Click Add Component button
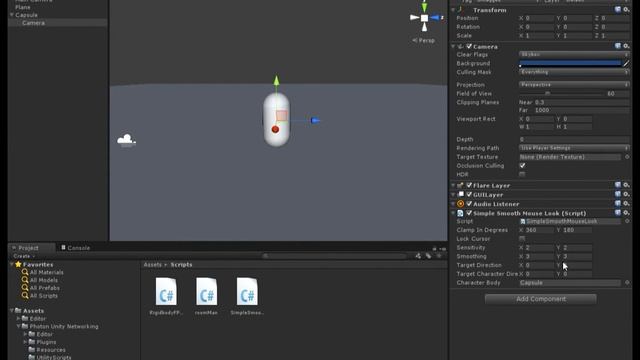 tap(540, 299)
